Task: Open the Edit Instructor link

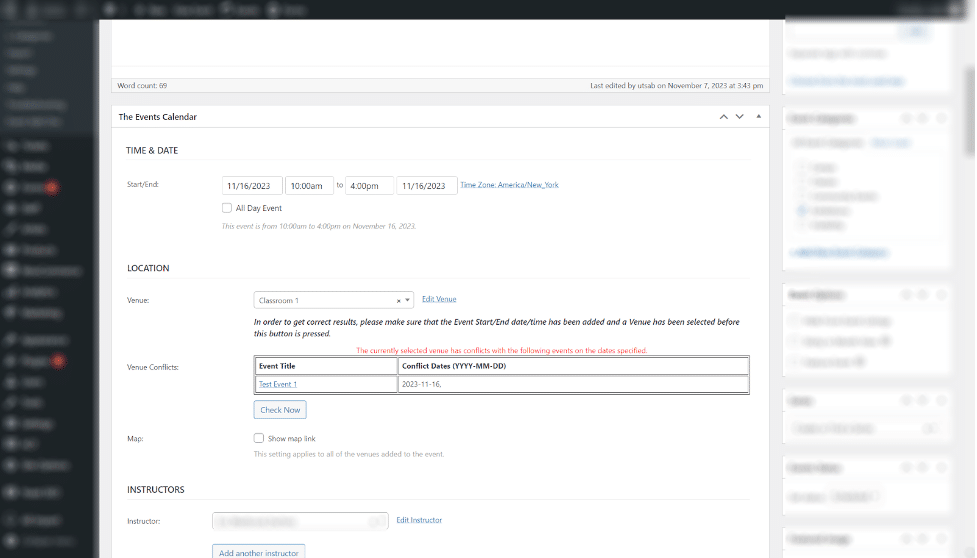Action: click(419, 520)
